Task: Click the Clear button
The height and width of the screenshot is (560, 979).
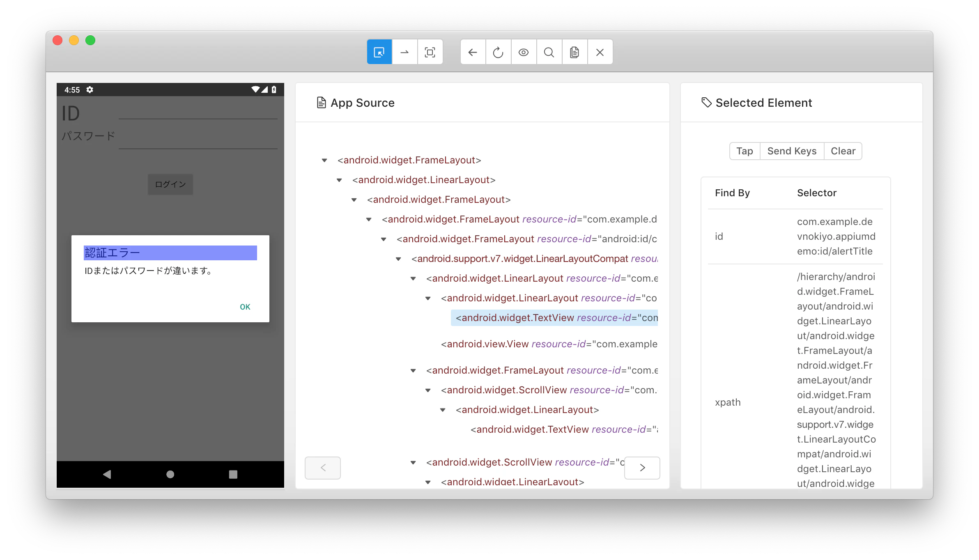Action: click(843, 151)
